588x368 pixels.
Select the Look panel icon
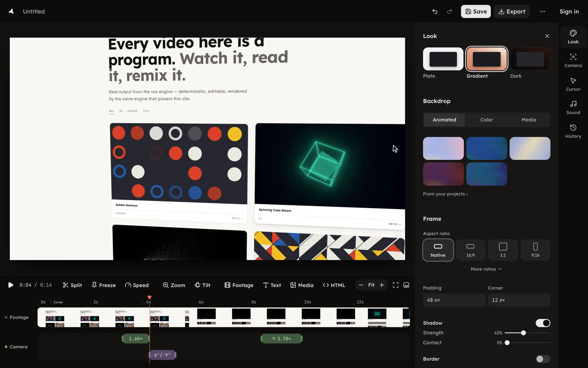(x=573, y=37)
